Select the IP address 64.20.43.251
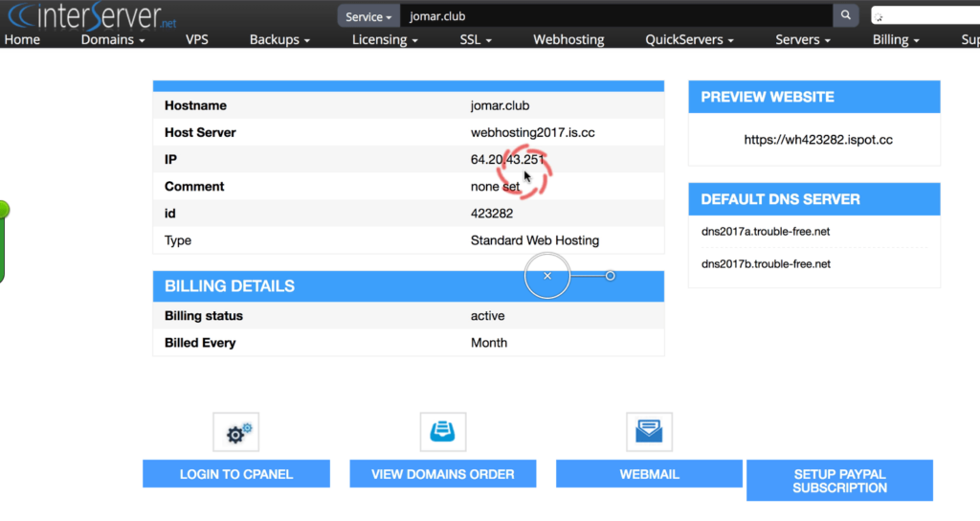This screenshot has width=980, height=521. (x=507, y=160)
